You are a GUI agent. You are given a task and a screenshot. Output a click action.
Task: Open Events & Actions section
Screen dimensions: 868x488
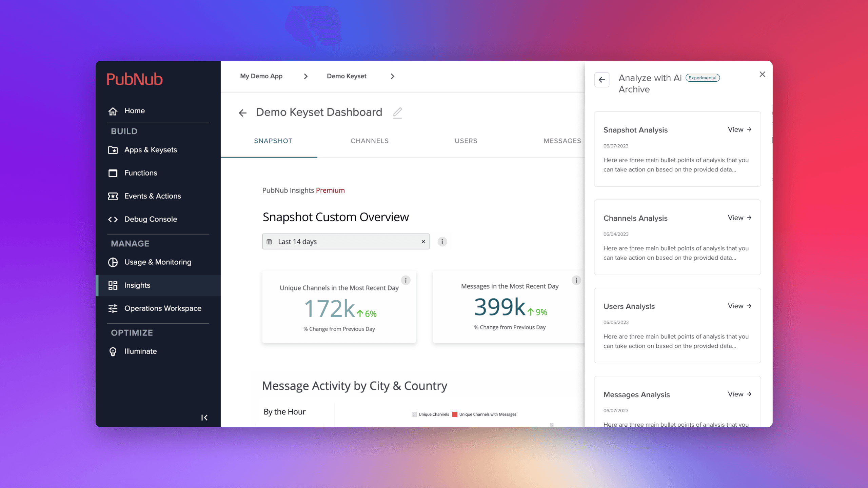click(152, 196)
